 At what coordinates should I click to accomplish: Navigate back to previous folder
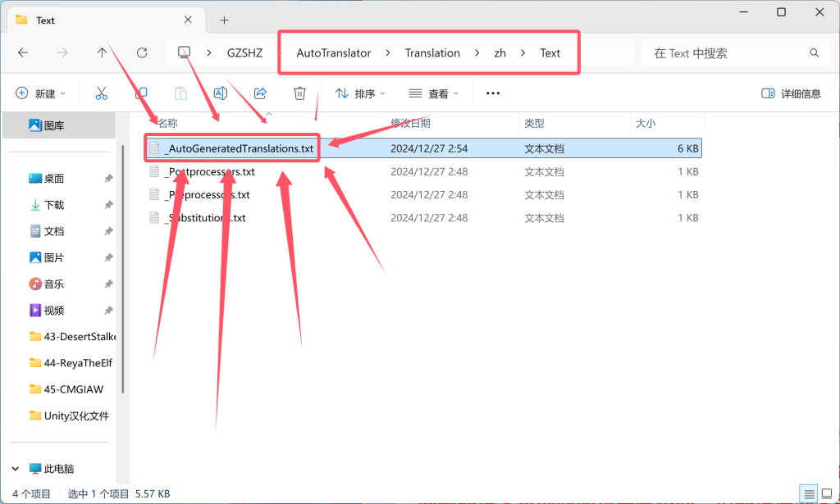[x=23, y=52]
